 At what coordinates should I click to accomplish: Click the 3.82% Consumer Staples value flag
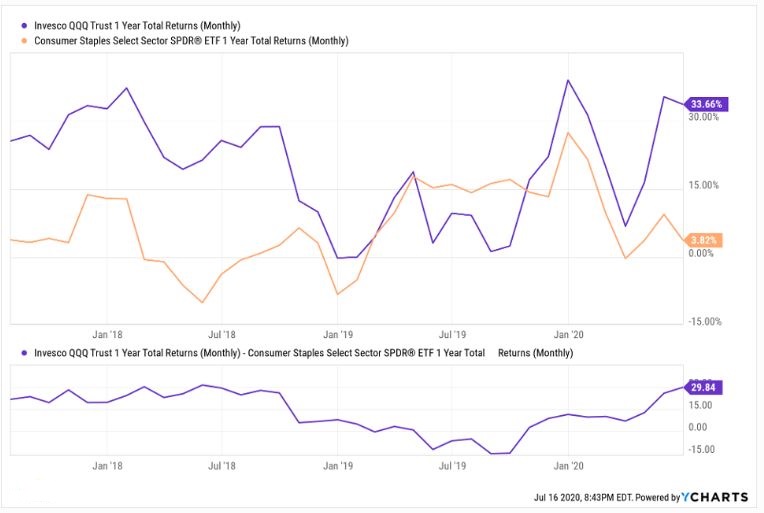[x=704, y=240]
